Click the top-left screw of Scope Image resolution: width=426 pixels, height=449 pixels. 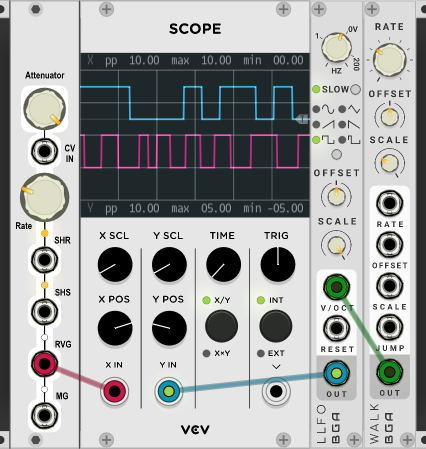107,9
